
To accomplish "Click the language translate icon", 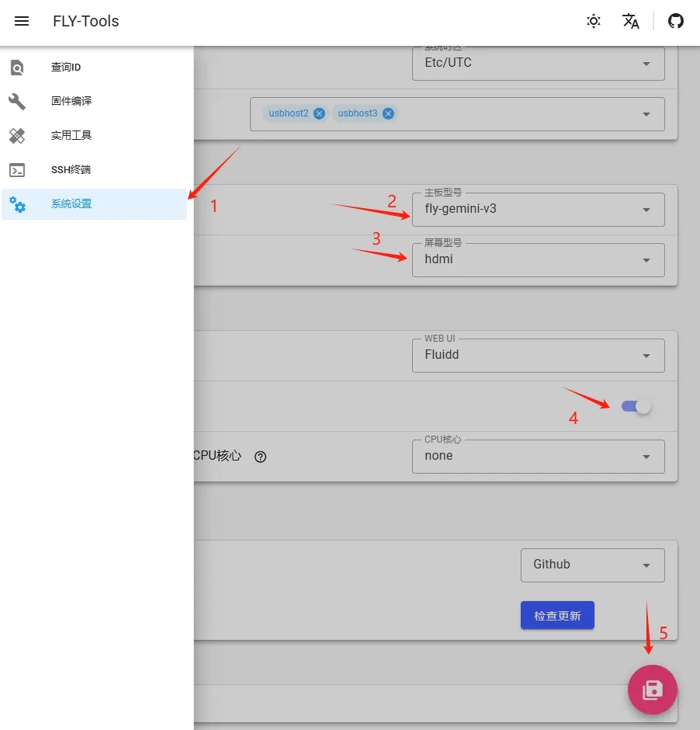I will click(x=631, y=22).
